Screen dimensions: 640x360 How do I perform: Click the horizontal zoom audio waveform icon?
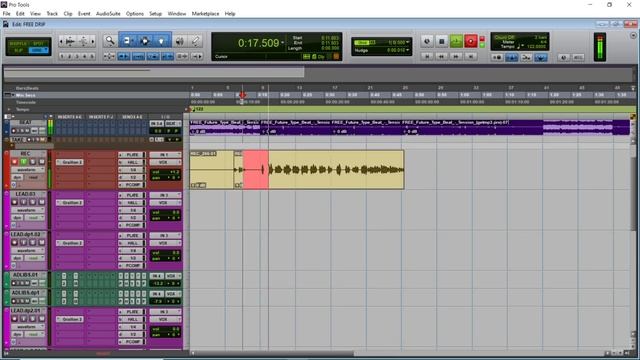click(x=70, y=41)
